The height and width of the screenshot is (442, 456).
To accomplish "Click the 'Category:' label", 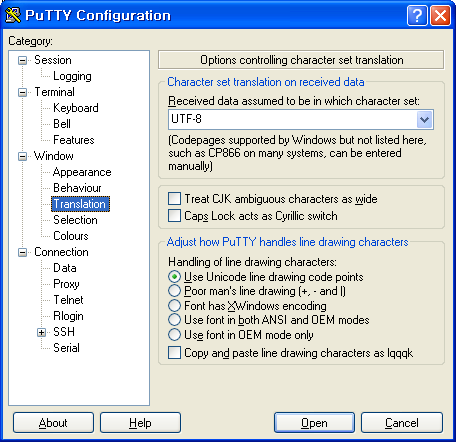I will click(30, 41).
